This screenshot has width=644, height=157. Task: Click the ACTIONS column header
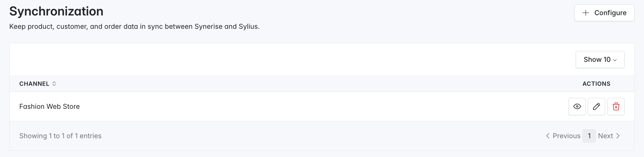coord(596,84)
